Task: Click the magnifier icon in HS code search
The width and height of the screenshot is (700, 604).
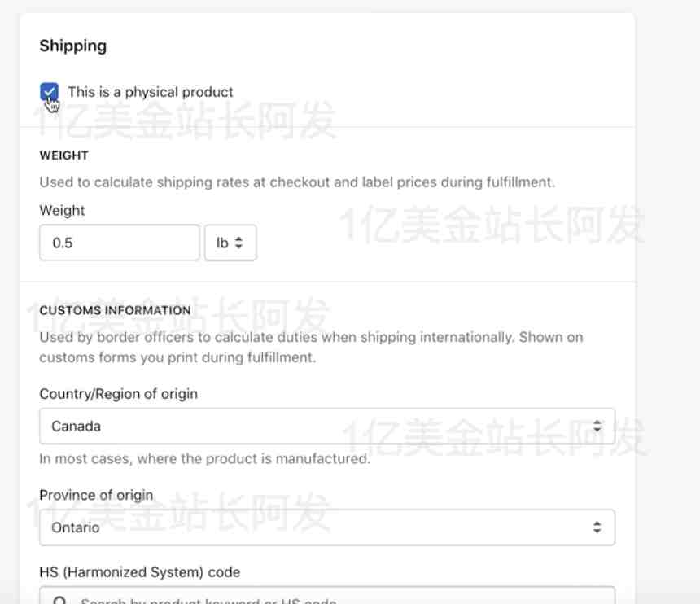Action: tap(59, 601)
